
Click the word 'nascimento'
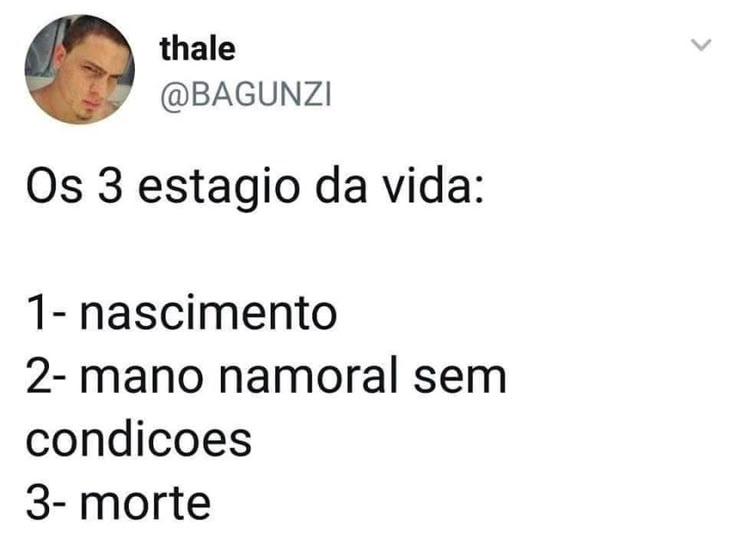tap(208, 313)
